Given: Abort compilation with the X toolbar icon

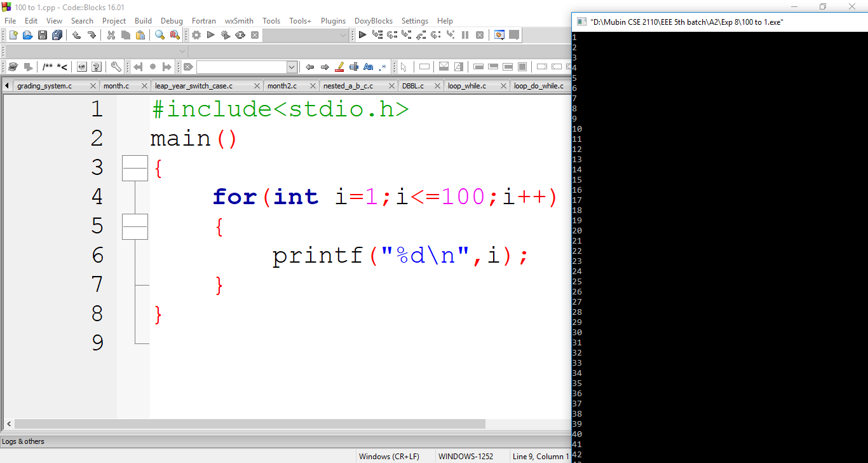Looking at the screenshot, I should pos(255,35).
